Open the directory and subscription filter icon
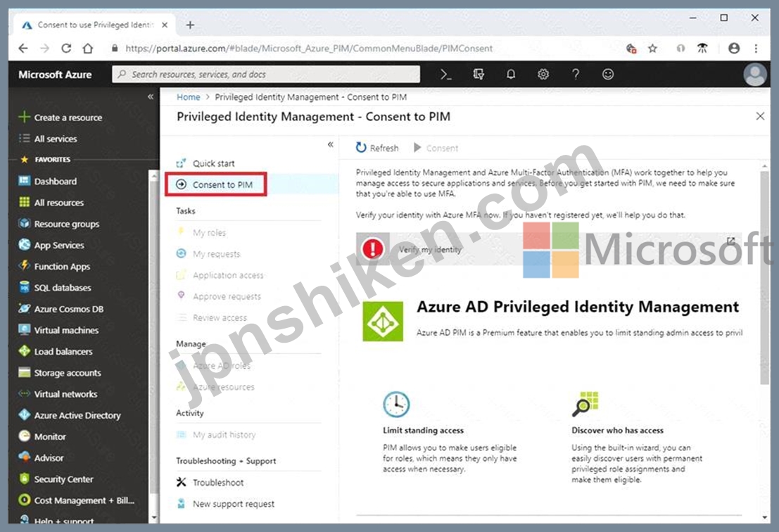779x532 pixels. (479, 75)
